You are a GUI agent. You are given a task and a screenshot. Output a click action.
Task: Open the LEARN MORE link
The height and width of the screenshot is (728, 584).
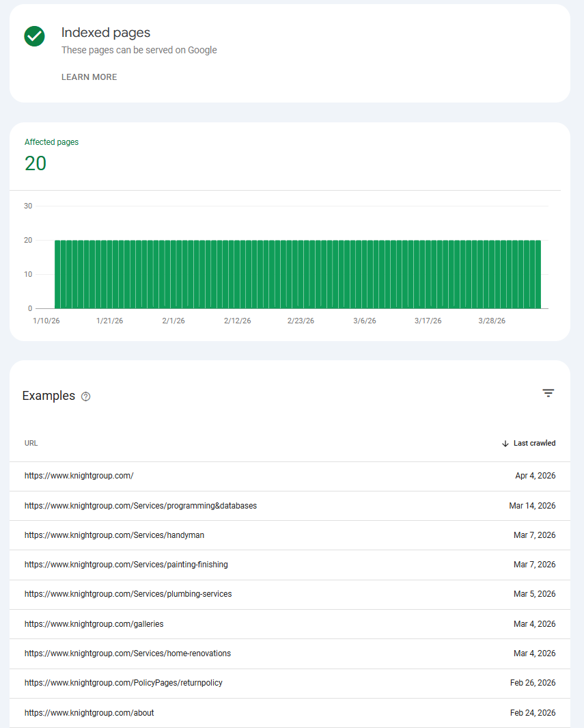tap(89, 77)
